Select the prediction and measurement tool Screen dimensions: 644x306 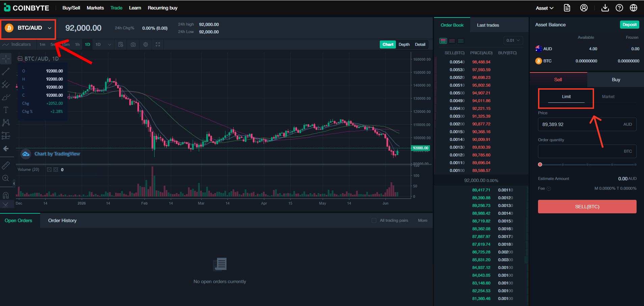[6, 135]
